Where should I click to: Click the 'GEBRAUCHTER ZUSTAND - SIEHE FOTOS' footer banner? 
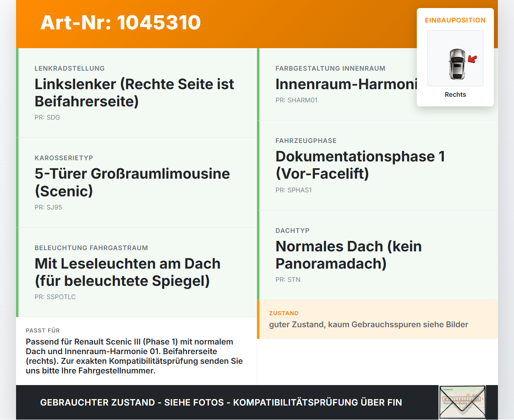[221, 402]
